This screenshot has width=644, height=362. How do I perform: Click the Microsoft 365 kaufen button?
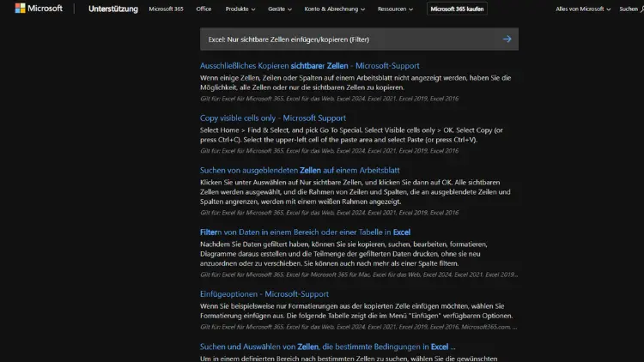[x=457, y=9]
